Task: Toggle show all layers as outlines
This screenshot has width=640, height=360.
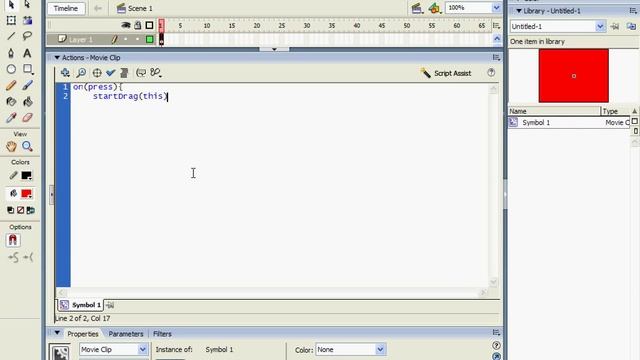Action: coord(149,25)
